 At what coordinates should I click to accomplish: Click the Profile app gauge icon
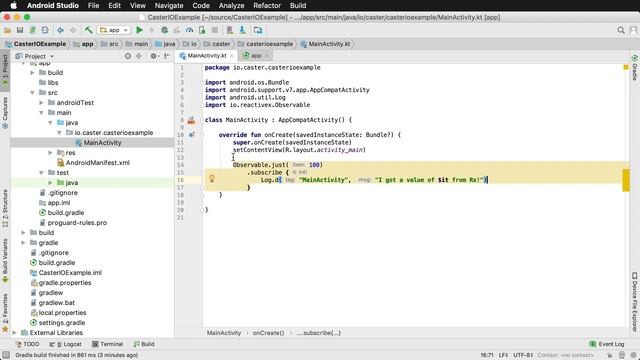(x=189, y=30)
